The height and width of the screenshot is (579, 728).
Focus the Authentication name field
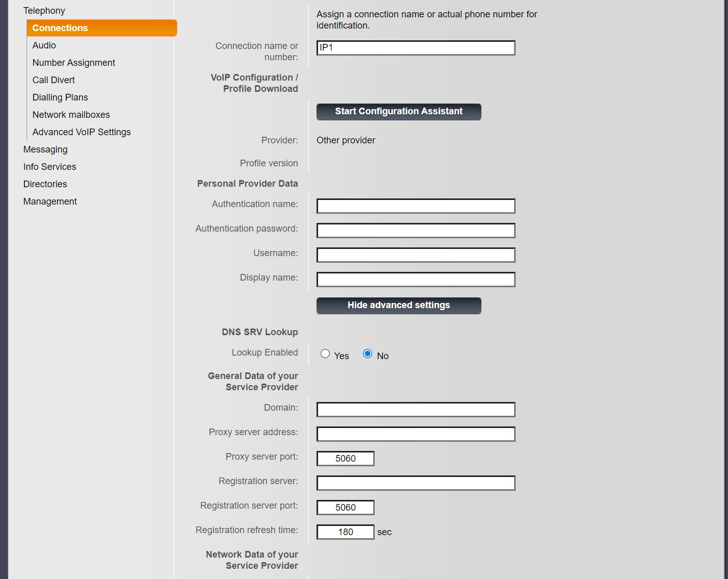point(416,206)
